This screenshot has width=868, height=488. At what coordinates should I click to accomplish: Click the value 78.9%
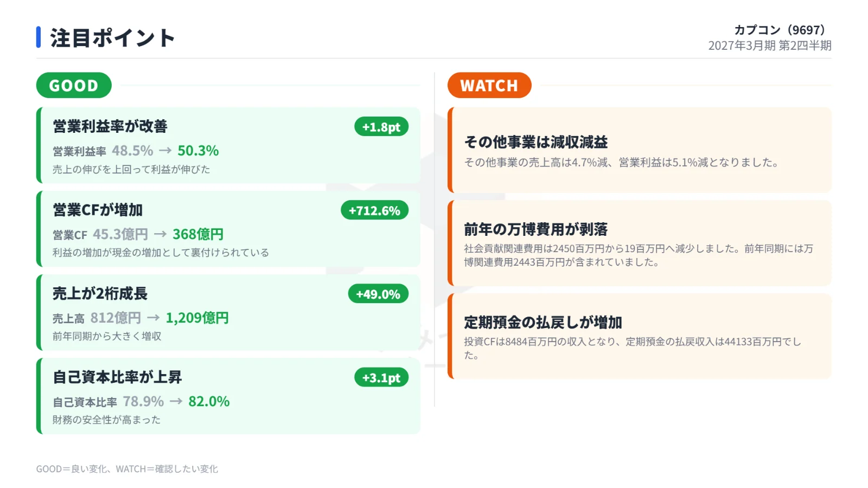click(143, 401)
